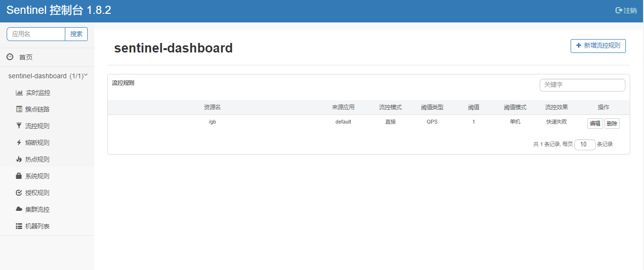Click the bar chart icon for 实时监控

pyautogui.click(x=19, y=93)
